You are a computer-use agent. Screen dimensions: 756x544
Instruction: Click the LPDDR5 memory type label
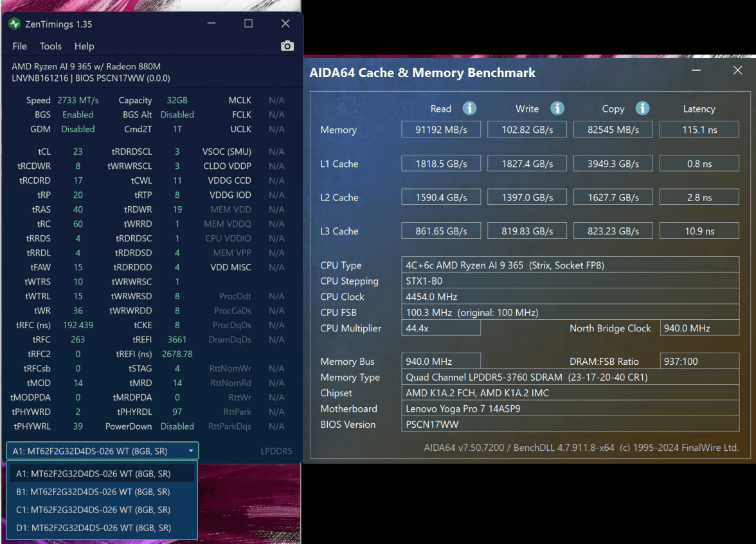point(276,451)
